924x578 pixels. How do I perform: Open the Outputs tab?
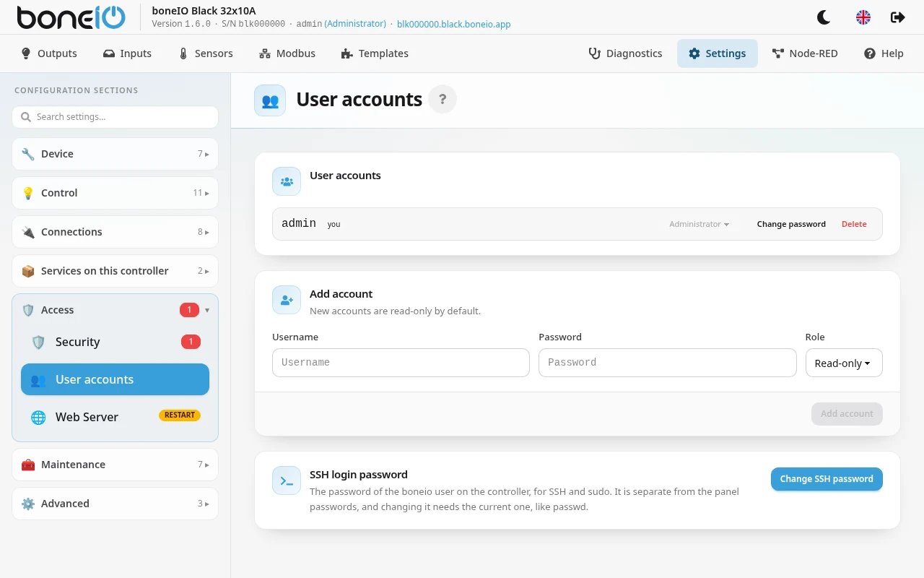[49, 53]
